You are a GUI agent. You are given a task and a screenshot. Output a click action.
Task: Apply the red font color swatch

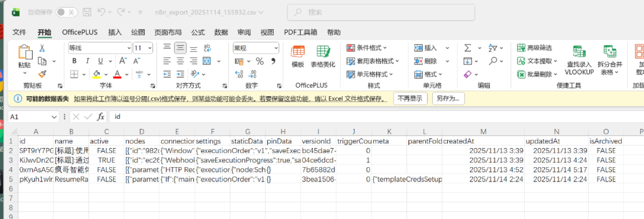click(x=117, y=75)
